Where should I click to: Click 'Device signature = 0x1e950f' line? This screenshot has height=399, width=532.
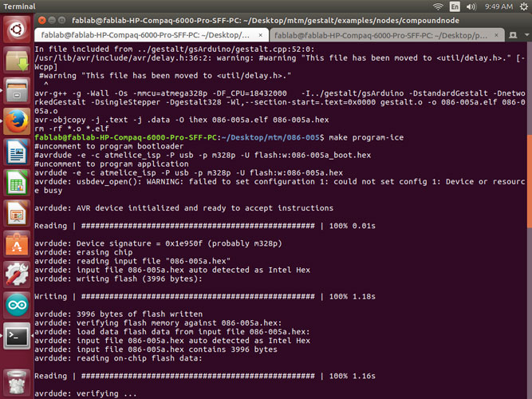[x=158, y=243]
